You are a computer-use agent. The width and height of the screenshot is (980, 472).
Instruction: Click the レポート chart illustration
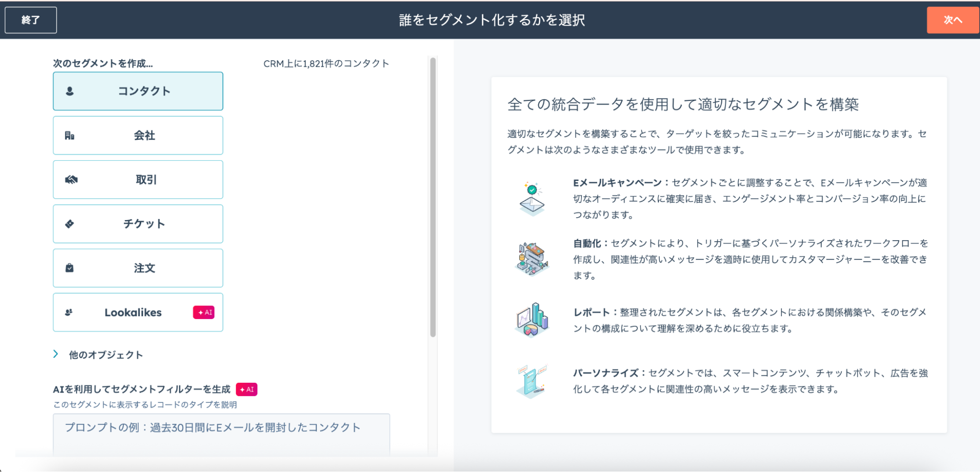[x=532, y=320]
